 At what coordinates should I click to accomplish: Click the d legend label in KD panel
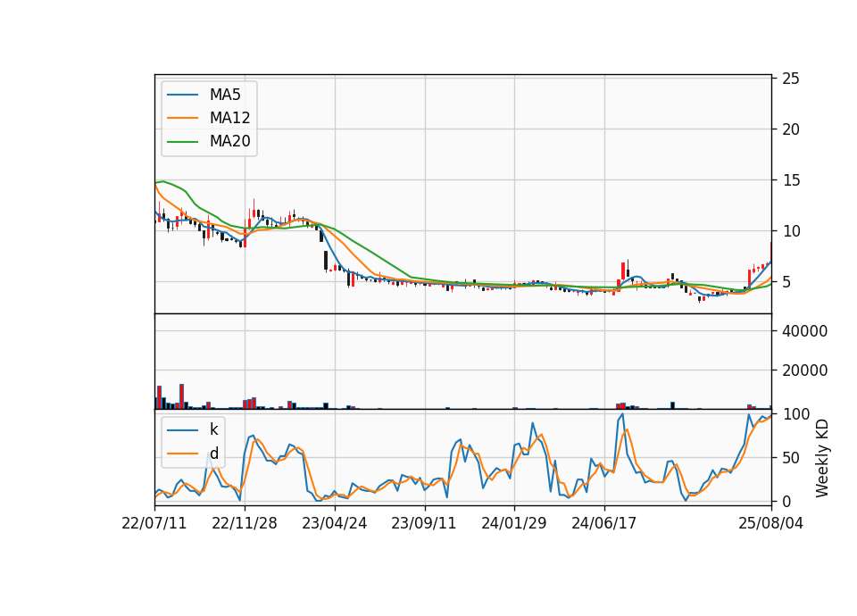pyautogui.click(x=213, y=454)
